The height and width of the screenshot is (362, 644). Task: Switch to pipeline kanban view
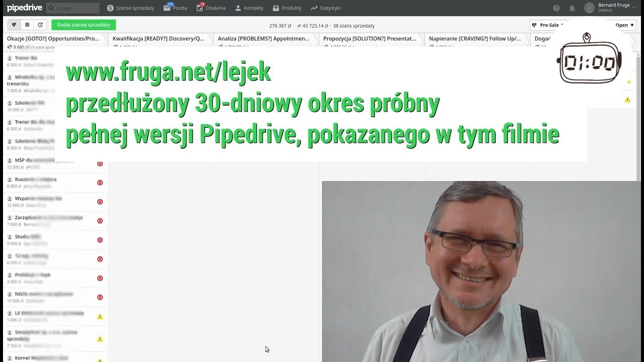click(x=14, y=25)
